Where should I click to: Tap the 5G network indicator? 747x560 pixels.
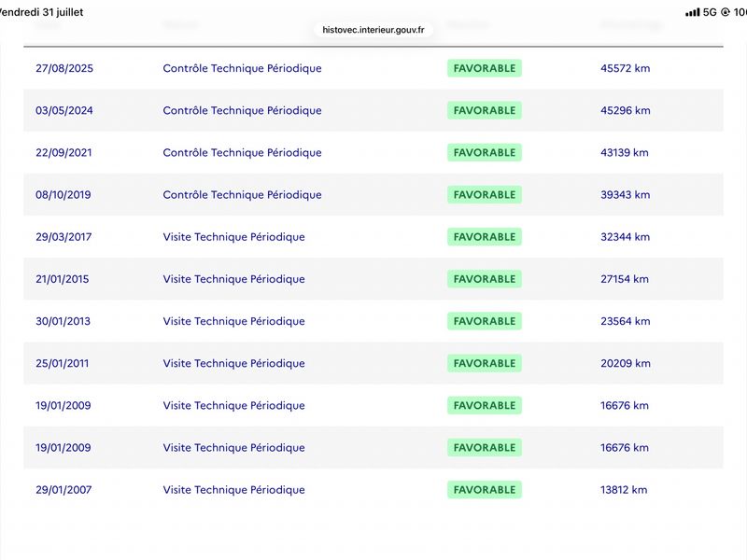pyautogui.click(x=710, y=12)
